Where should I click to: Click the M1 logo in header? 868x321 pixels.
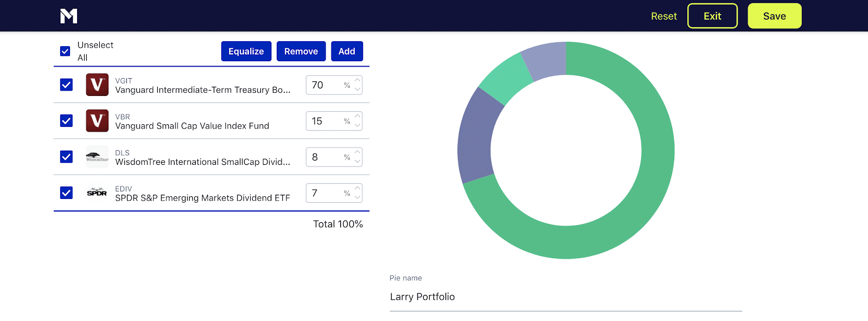tap(69, 16)
